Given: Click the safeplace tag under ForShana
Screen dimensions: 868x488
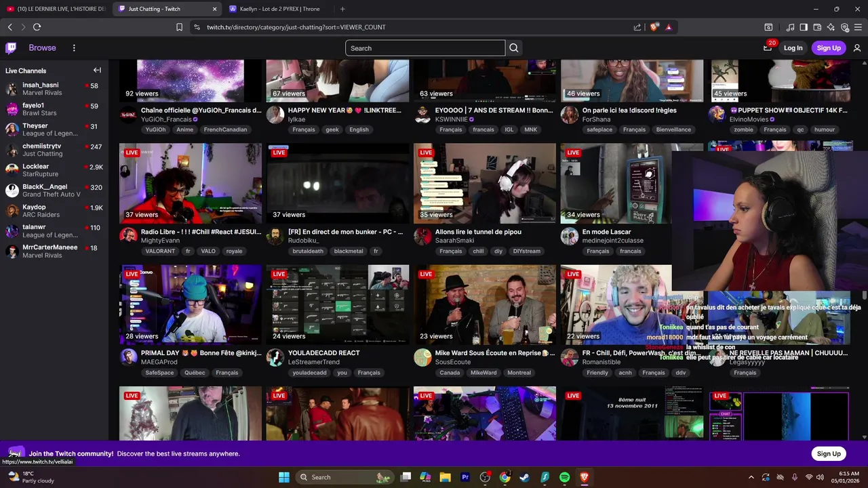Looking at the screenshot, I should point(599,129).
